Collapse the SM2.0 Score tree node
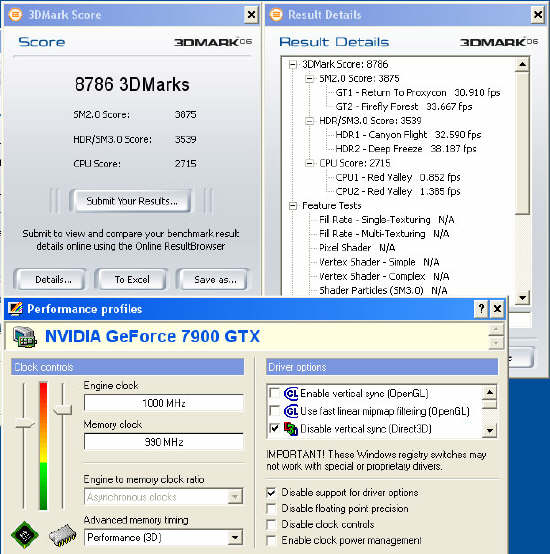 click(309, 79)
